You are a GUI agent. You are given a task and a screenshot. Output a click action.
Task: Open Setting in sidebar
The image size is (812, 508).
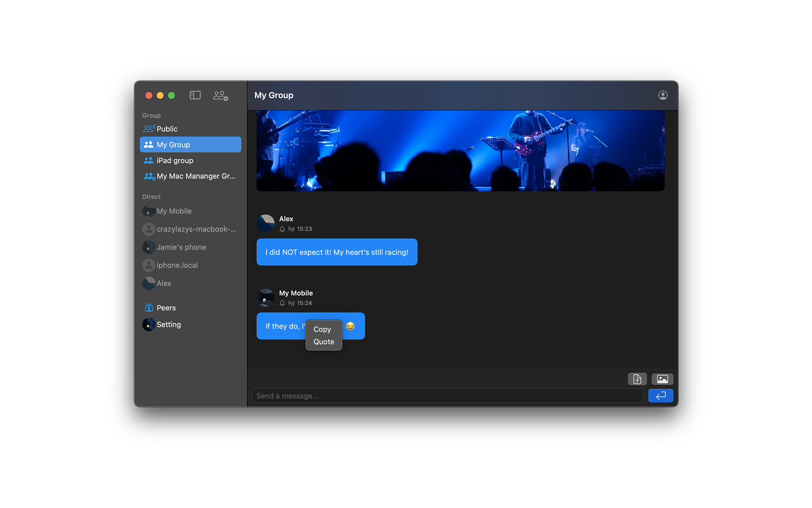tap(191, 325)
